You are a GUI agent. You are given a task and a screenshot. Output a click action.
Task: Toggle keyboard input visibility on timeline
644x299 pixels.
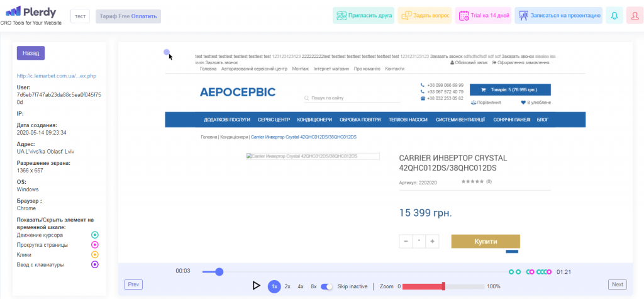tap(95, 264)
